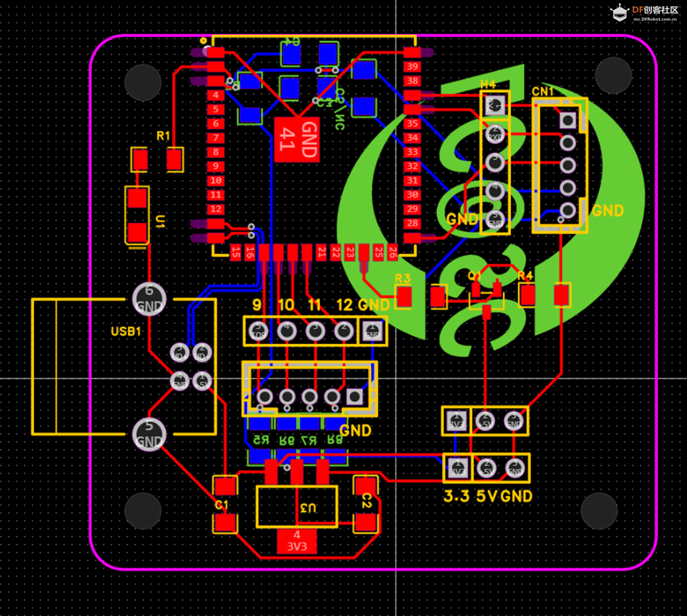Select pin 39 on the right pin row
This screenshot has height=616, width=687.
(411, 66)
